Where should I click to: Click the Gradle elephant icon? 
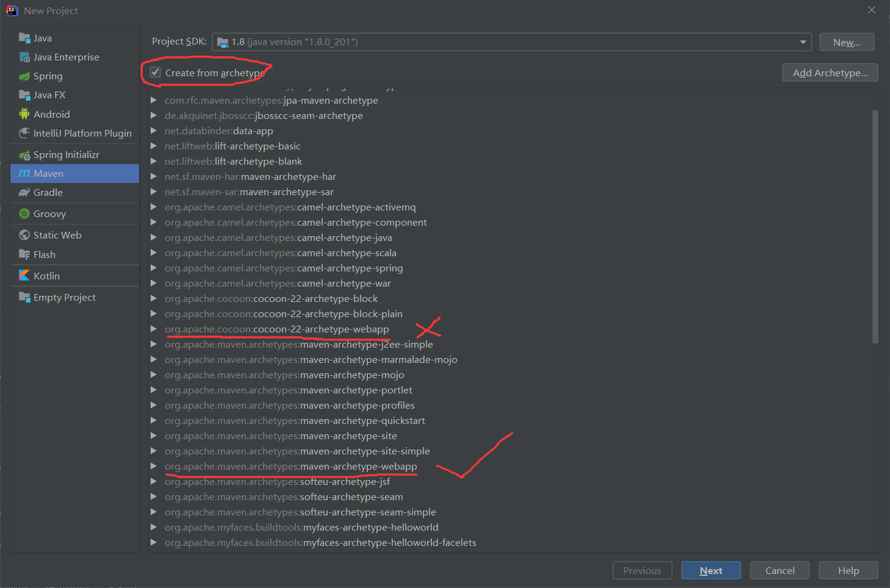[x=24, y=193]
